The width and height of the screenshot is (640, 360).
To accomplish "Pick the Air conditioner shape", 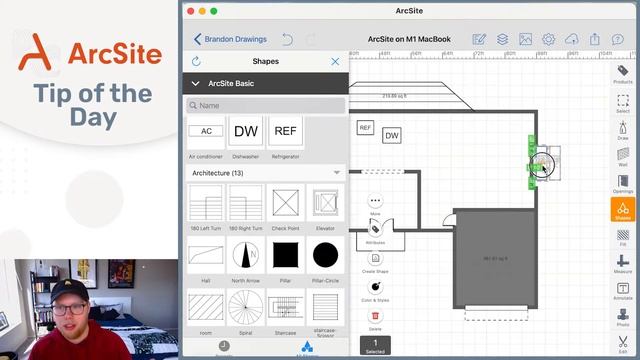I will click(206, 133).
